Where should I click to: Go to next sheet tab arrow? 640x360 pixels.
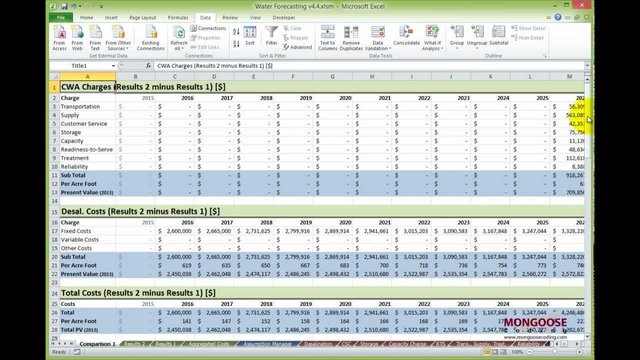(x=65, y=344)
